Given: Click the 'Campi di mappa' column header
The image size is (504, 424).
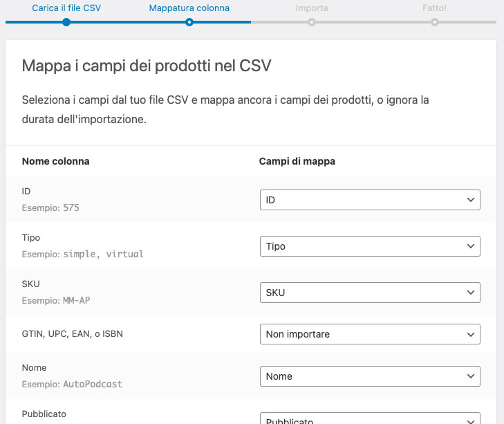Looking at the screenshot, I should tap(297, 161).
